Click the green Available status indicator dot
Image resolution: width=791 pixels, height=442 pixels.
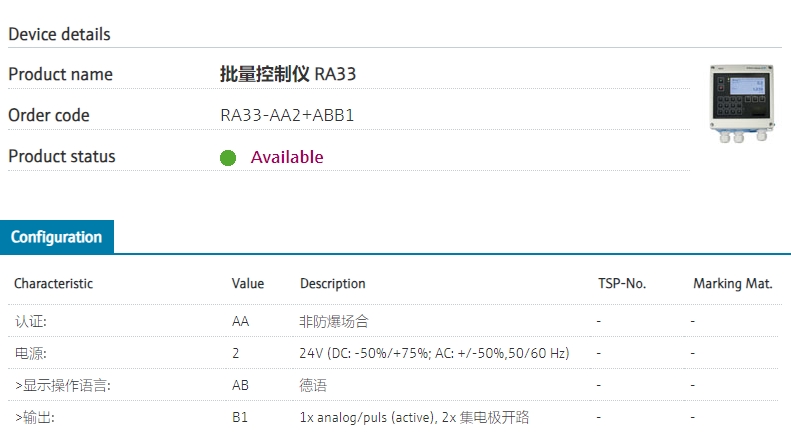click(x=228, y=158)
